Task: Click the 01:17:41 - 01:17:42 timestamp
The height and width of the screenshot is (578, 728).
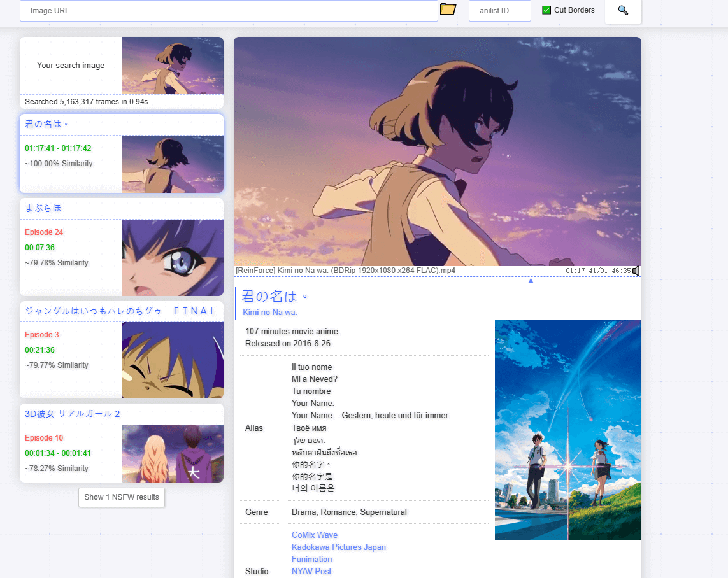Action: click(x=58, y=148)
